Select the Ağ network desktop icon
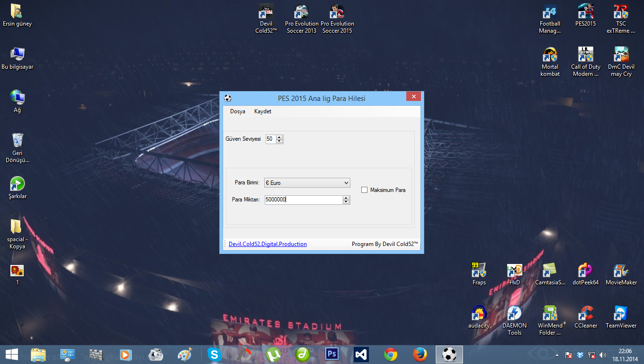The width and height of the screenshot is (644, 364). tap(17, 101)
